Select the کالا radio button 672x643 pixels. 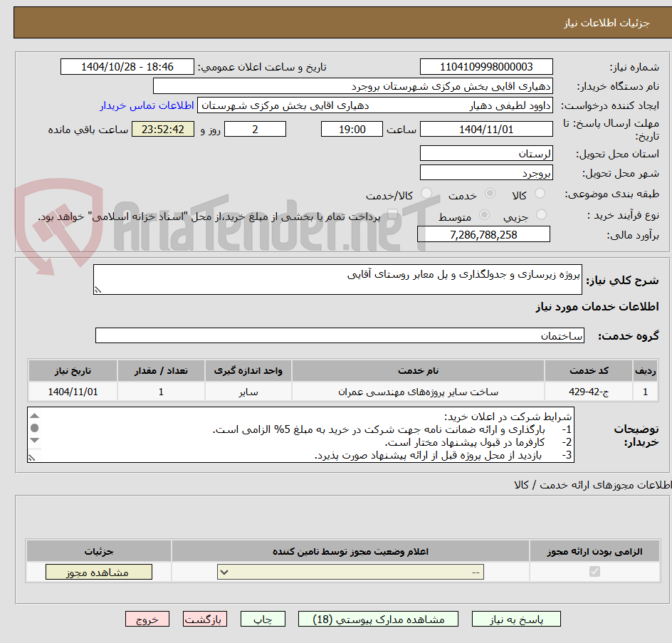pyautogui.click(x=540, y=194)
